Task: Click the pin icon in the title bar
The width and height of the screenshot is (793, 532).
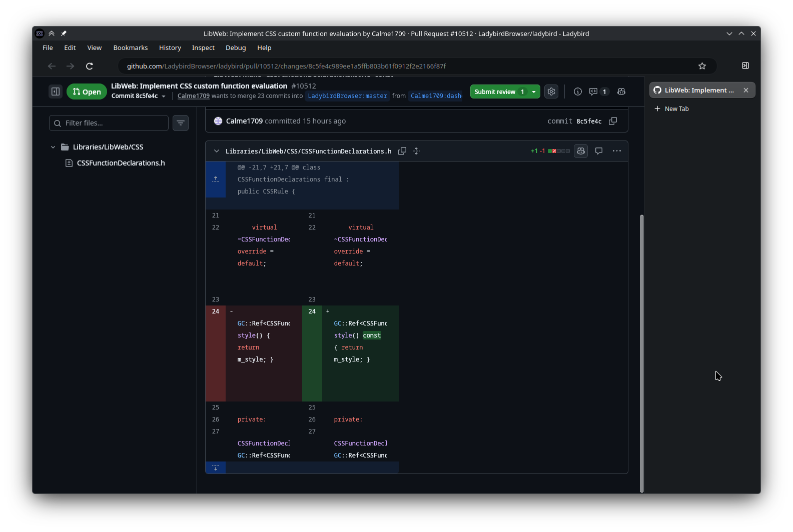Action: [64, 33]
